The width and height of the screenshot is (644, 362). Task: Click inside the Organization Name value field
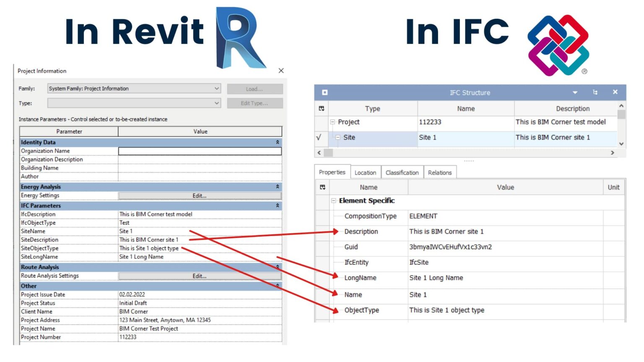tap(200, 151)
